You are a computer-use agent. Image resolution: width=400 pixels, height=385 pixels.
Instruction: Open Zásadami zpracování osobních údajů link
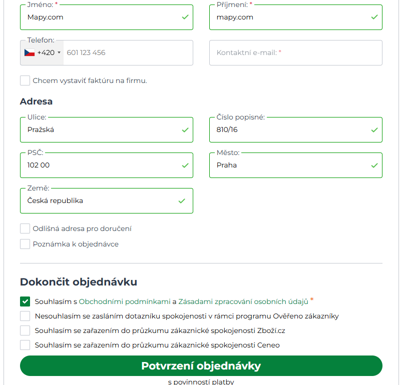pyautogui.click(x=243, y=302)
